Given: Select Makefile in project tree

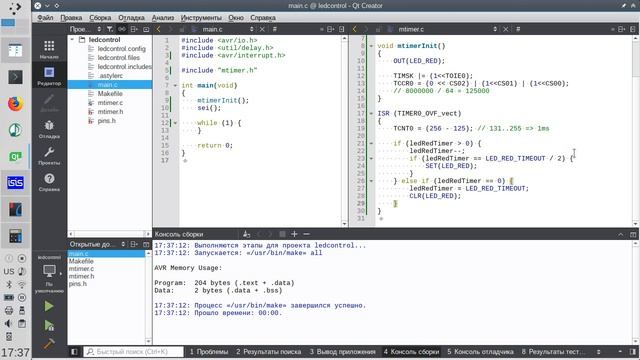Looking at the screenshot, I should (110, 93).
